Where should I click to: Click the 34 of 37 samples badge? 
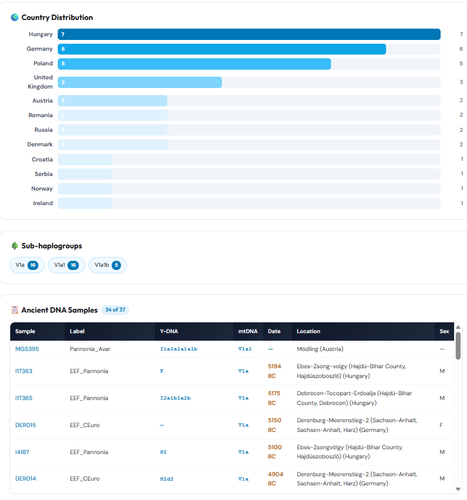pos(115,310)
